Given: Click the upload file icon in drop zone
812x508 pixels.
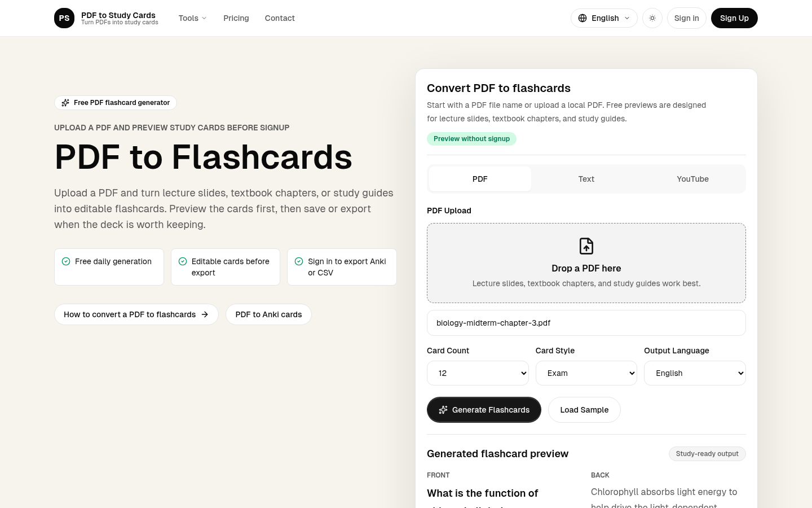Looking at the screenshot, I should (586, 246).
